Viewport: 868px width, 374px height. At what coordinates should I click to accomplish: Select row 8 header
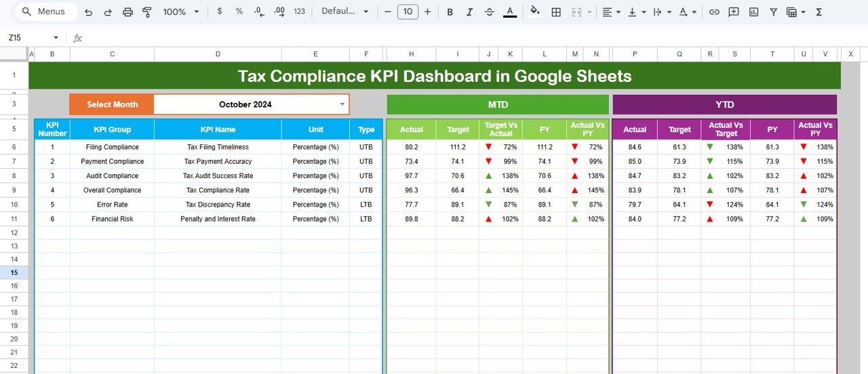(14, 175)
